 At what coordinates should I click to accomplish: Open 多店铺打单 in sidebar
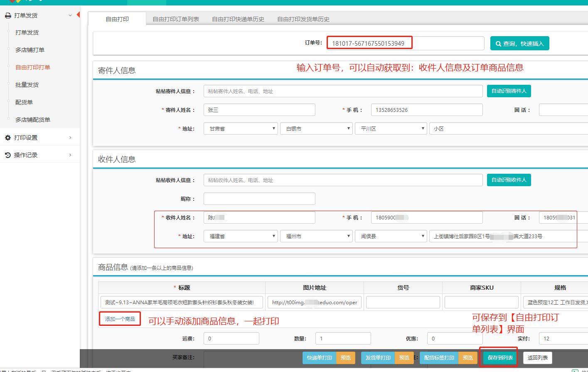click(30, 50)
